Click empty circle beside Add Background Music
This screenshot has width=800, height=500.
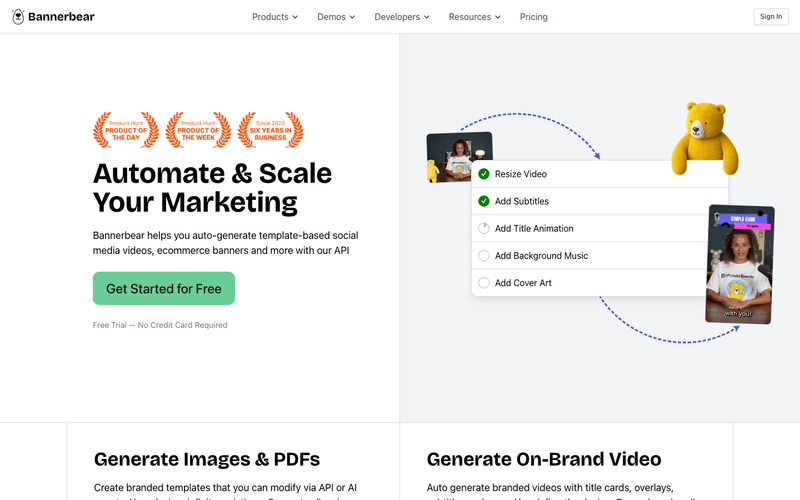point(484,256)
